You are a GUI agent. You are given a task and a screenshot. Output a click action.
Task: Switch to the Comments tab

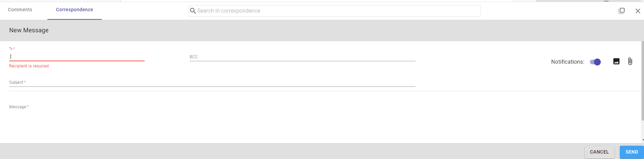coord(20,10)
